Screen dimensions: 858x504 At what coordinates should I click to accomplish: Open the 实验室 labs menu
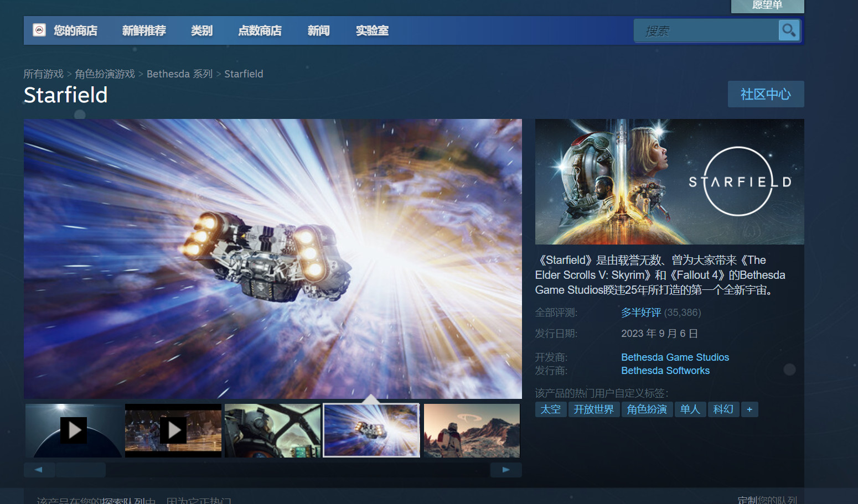point(372,30)
